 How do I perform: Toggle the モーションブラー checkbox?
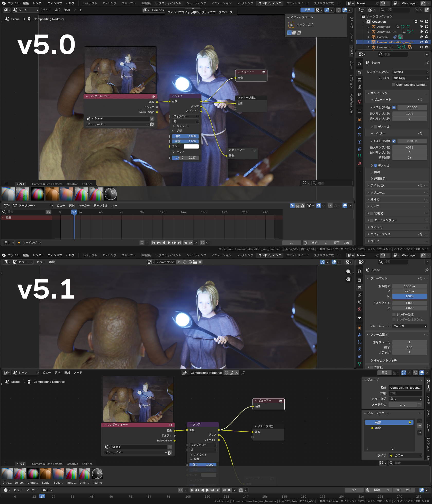pyautogui.click(x=372, y=220)
